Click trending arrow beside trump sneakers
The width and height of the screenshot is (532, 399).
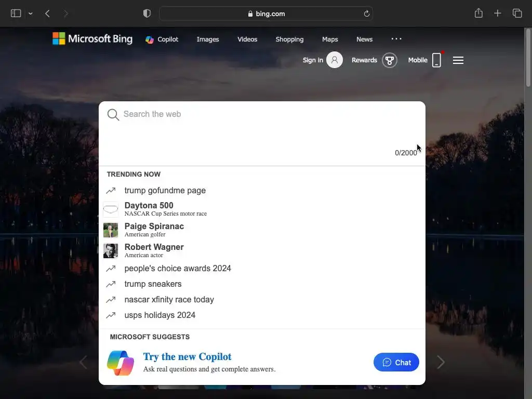(111, 284)
